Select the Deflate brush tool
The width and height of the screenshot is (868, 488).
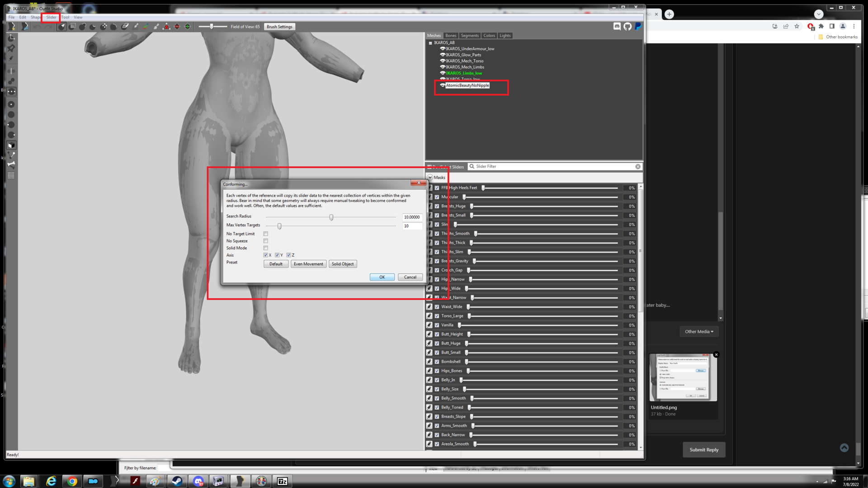93,27
